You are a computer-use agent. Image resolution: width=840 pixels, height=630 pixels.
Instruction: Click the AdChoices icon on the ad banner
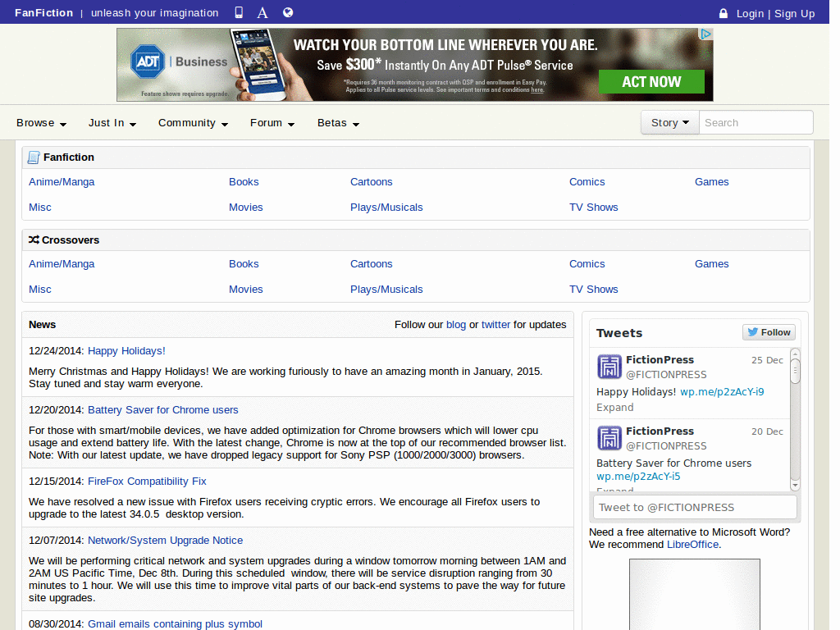click(706, 34)
